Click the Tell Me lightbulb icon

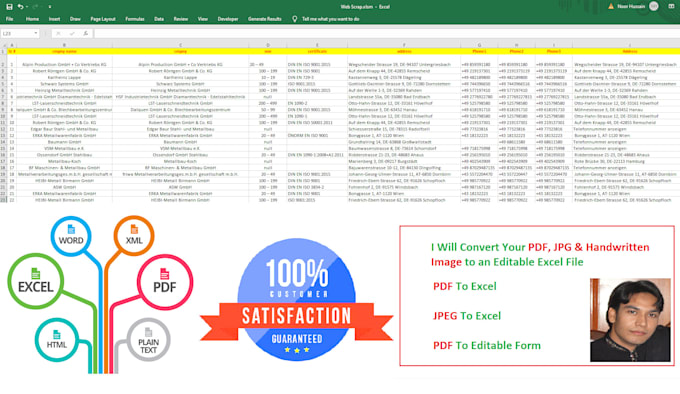(294, 19)
